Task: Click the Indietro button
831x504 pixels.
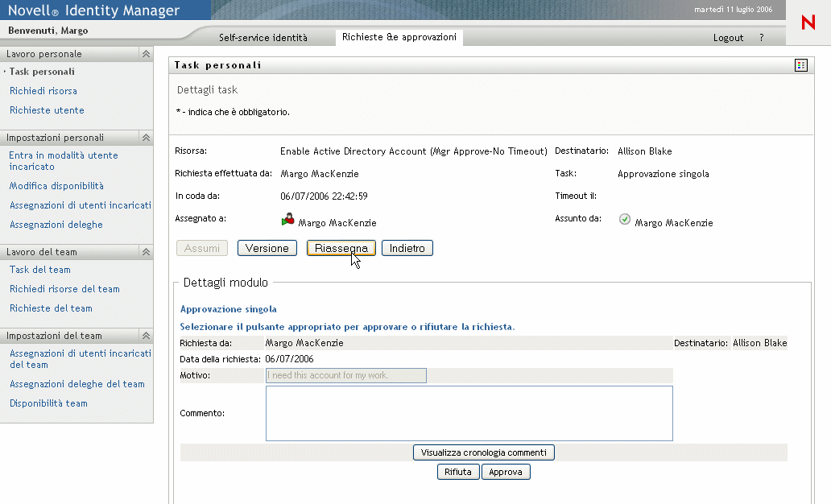Action: tap(407, 248)
